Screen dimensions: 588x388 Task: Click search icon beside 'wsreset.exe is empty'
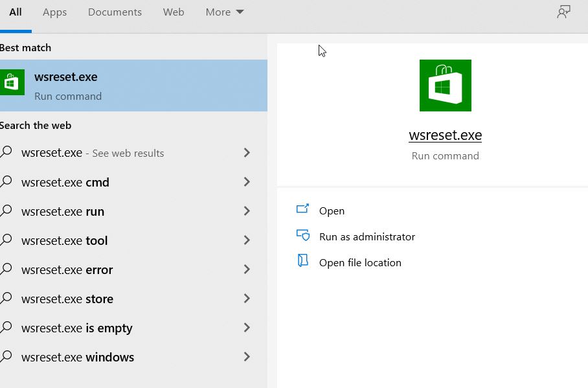[6, 327]
